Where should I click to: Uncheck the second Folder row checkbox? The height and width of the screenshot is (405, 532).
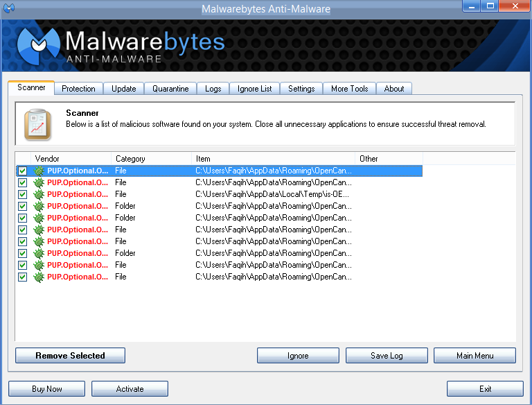pyautogui.click(x=22, y=218)
